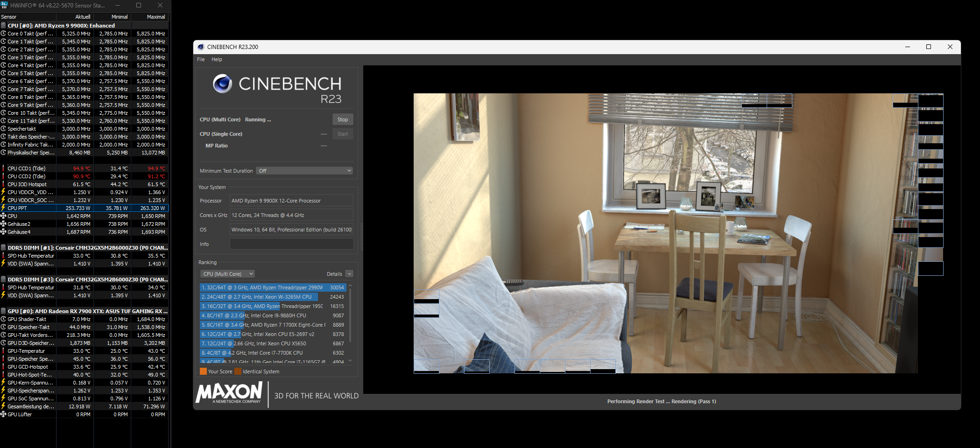Click the GPU GCD-Hotspot thermometer icon
The width and height of the screenshot is (980, 448).
(3, 367)
